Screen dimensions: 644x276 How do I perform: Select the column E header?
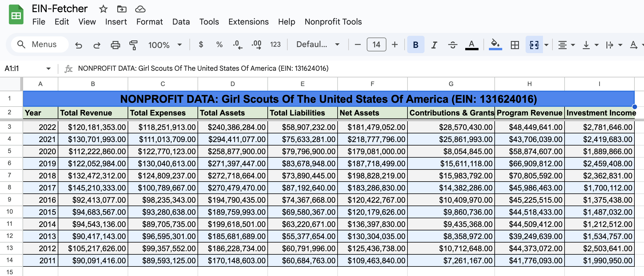tap(303, 84)
